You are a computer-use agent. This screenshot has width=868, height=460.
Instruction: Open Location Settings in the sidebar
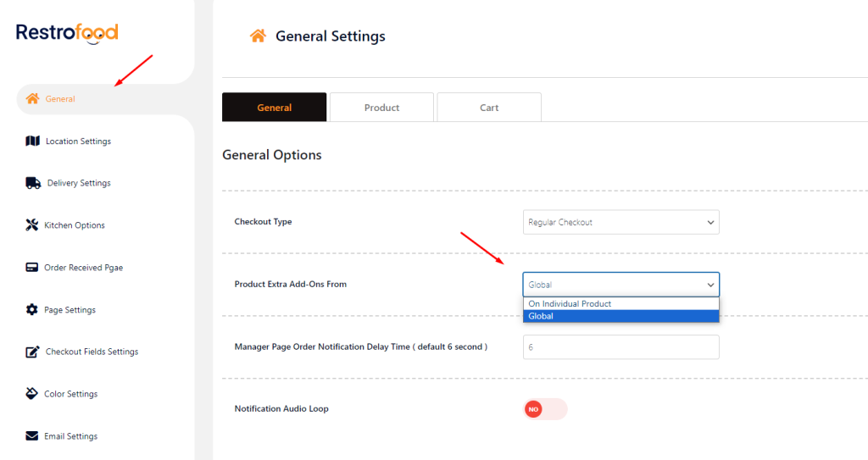(78, 141)
